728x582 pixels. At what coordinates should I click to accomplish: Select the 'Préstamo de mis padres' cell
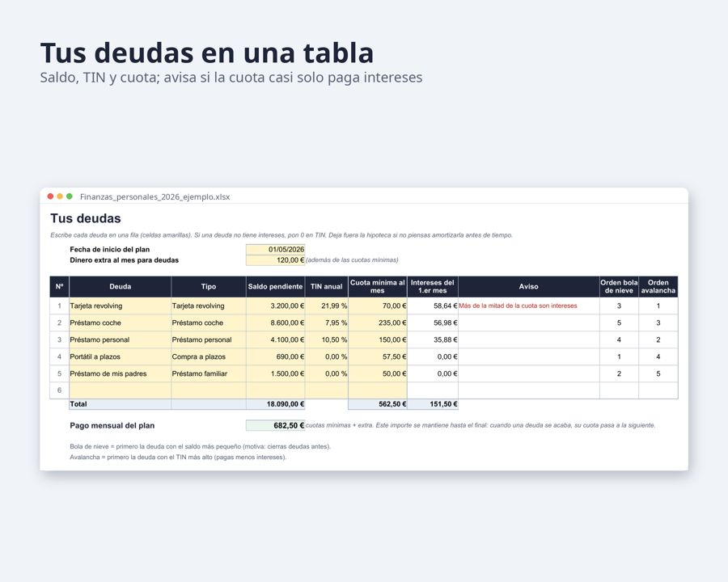coord(121,373)
